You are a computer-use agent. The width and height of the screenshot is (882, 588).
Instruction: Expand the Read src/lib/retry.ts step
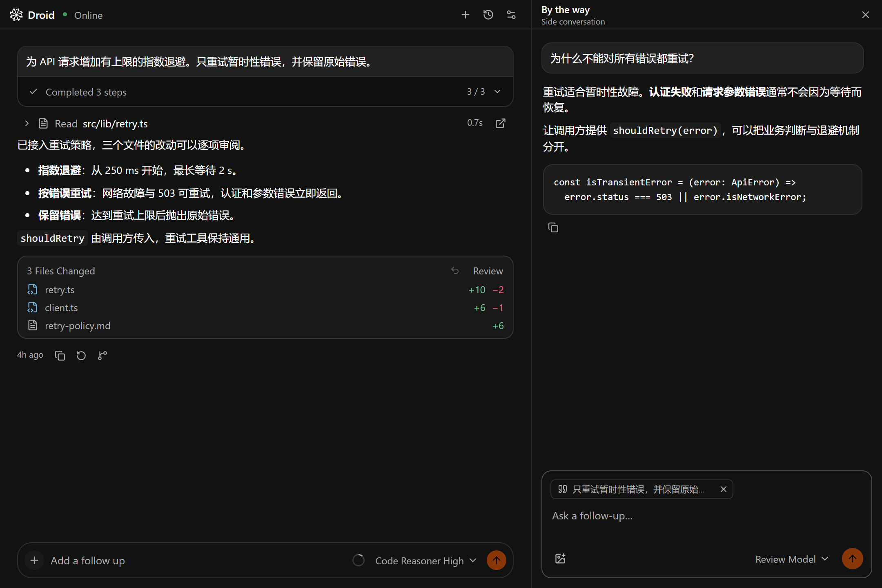pos(27,123)
